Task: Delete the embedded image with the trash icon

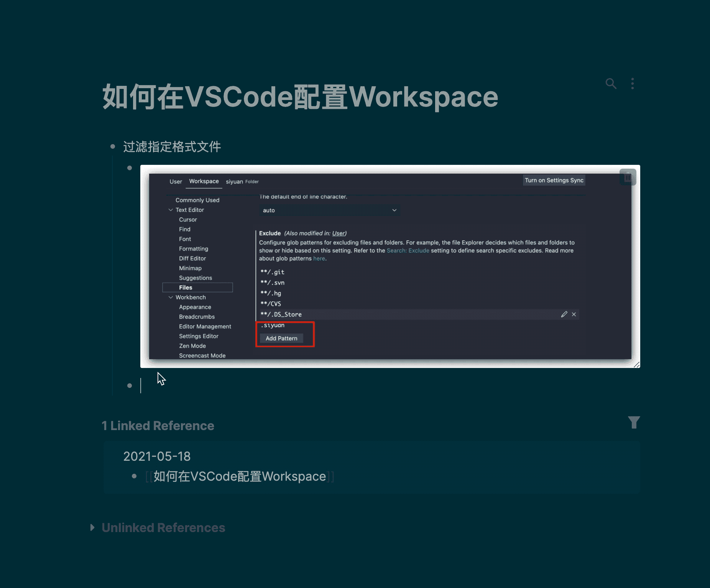Action: [x=628, y=177]
